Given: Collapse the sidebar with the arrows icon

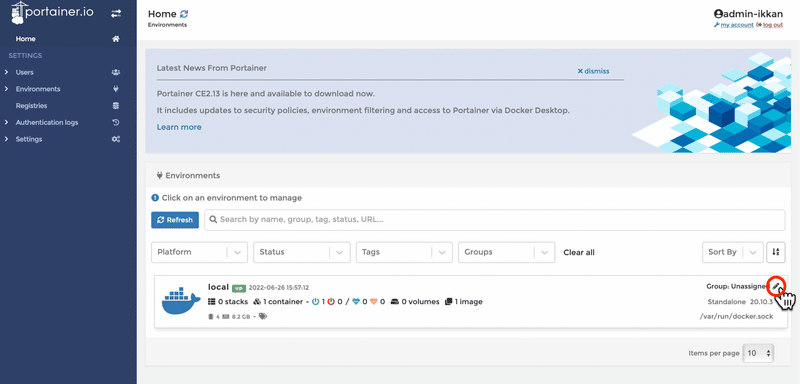Looking at the screenshot, I should [x=116, y=14].
